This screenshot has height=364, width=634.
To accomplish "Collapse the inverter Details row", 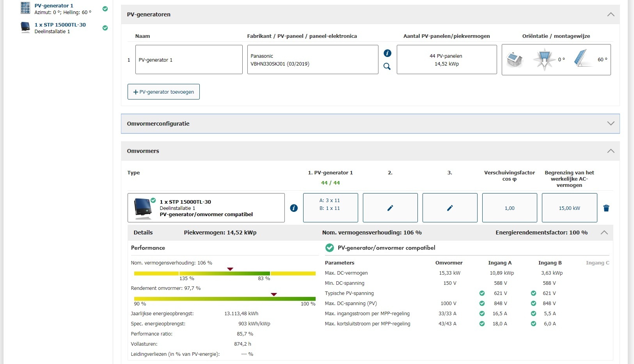I will [604, 233].
